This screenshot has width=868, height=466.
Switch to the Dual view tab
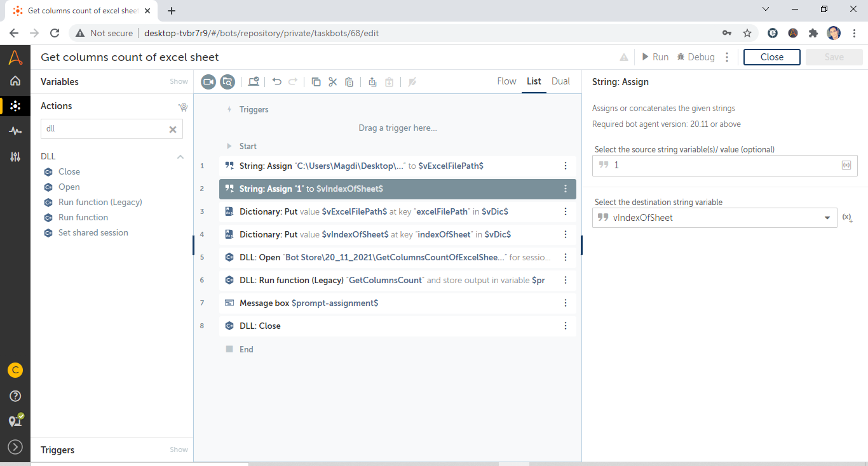coord(560,81)
